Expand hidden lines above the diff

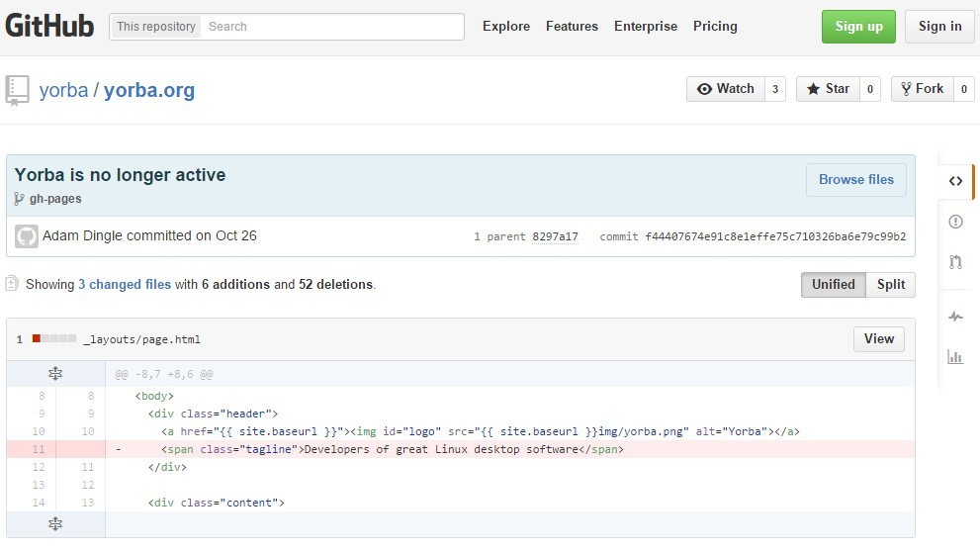click(x=55, y=374)
